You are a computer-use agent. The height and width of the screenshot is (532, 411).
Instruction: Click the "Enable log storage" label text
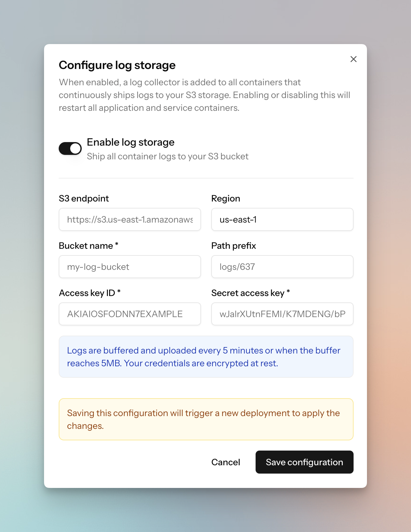click(x=131, y=142)
